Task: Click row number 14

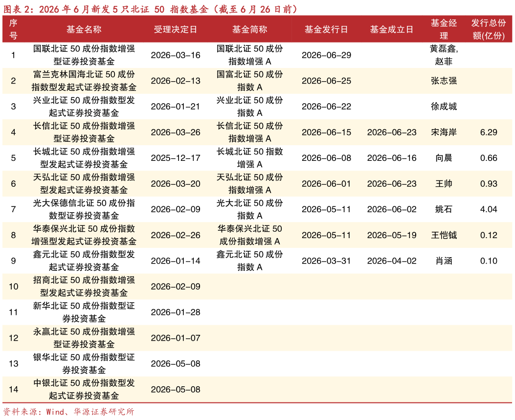Action: (14, 390)
